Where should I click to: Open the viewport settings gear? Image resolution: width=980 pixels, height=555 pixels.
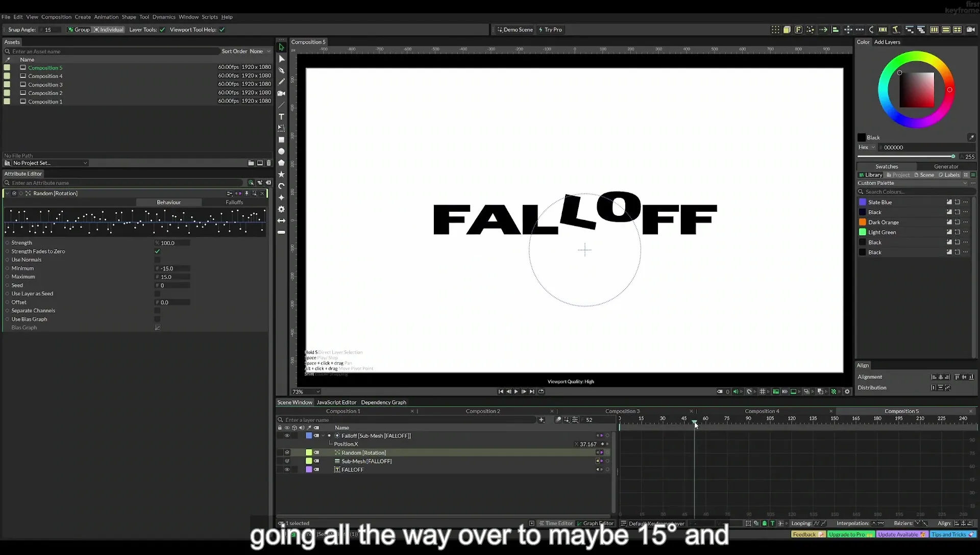tap(847, 392)
